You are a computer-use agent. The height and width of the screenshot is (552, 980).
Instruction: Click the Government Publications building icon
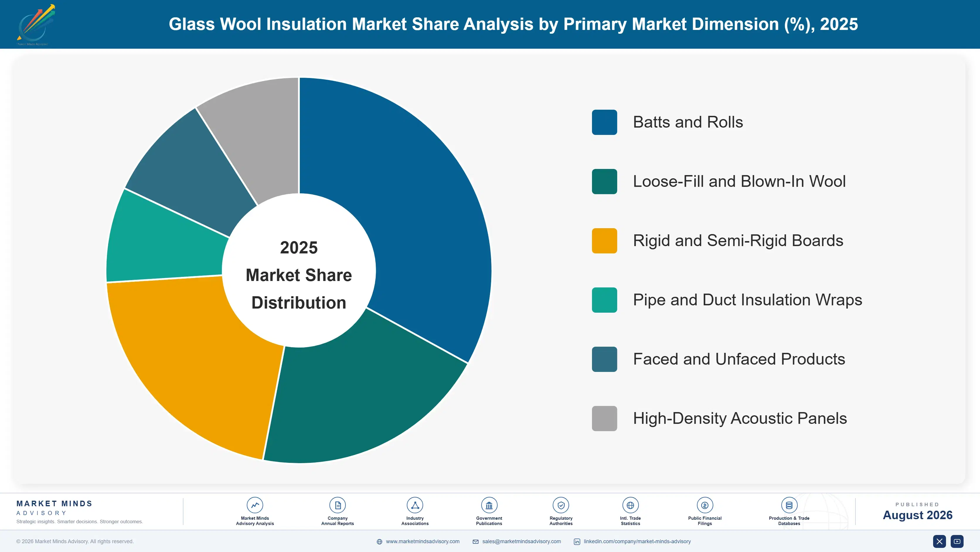pyautogui.click(x=489, y=505)
